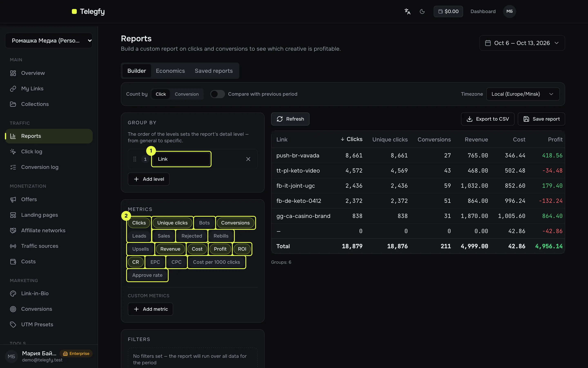Viewport: 588px width, 368px height.
Task: Toggle the EPC metric chip
Action: (155, 262)
